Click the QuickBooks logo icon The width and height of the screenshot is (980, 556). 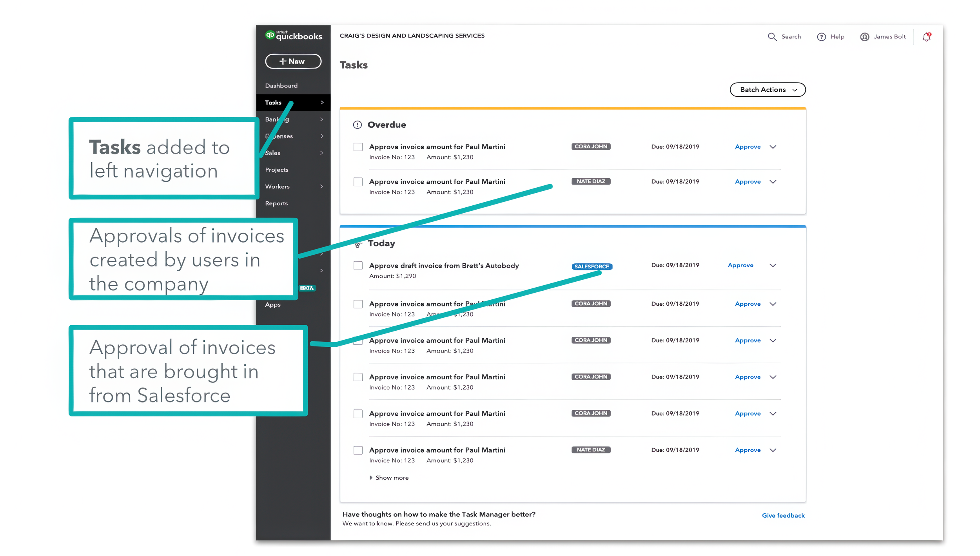[x=270, y=35]
